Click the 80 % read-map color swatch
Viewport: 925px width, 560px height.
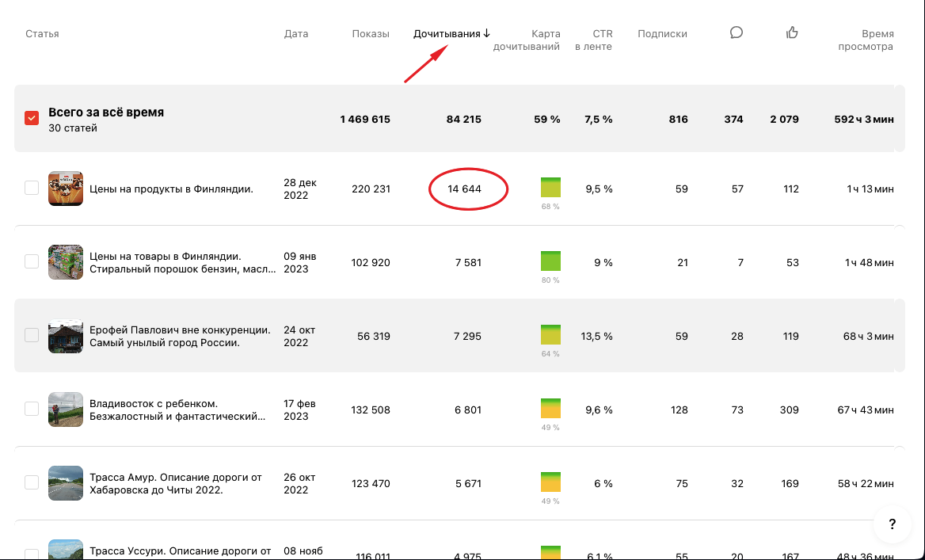[550, 261]
